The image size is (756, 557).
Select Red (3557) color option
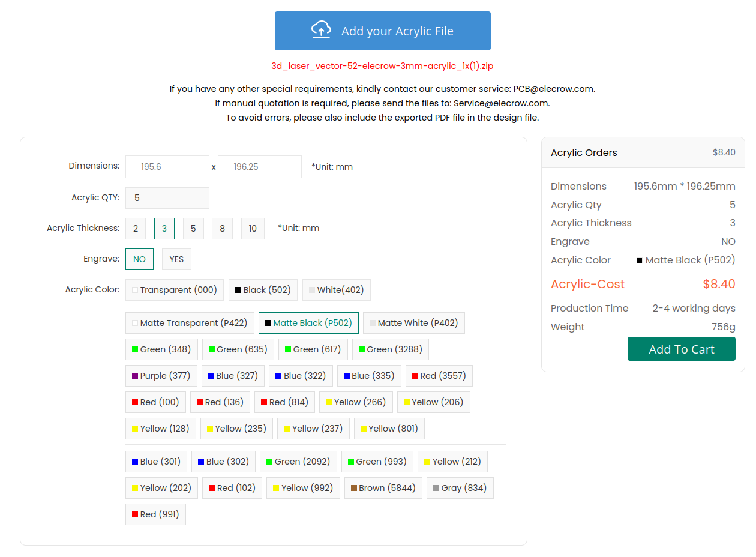point(439,376)
